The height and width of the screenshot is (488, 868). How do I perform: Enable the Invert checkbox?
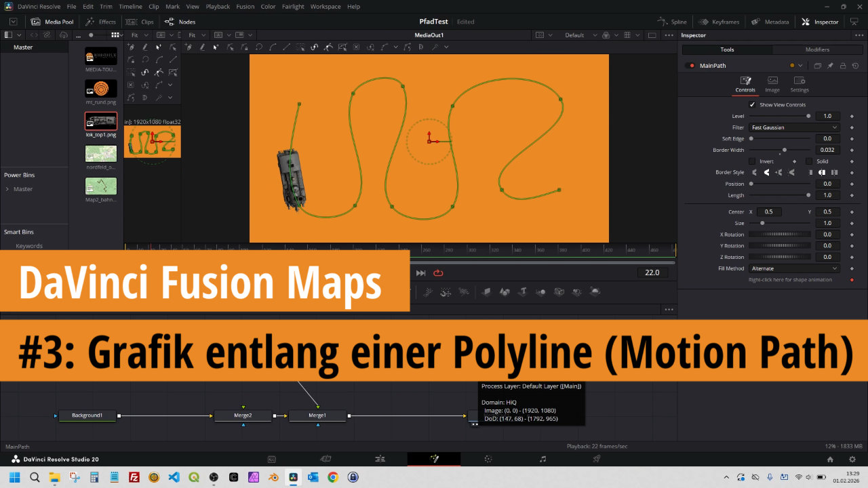coord(752,161)
